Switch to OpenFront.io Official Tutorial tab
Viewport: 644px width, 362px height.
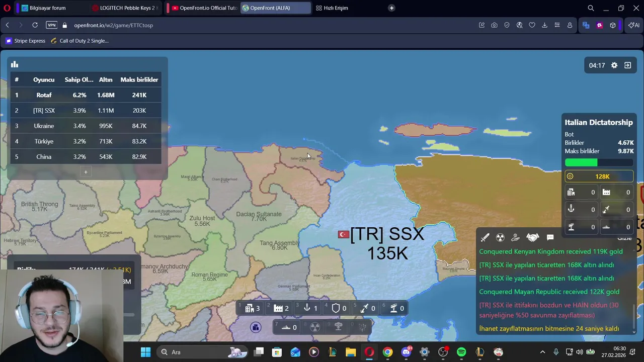coord(204,8)
